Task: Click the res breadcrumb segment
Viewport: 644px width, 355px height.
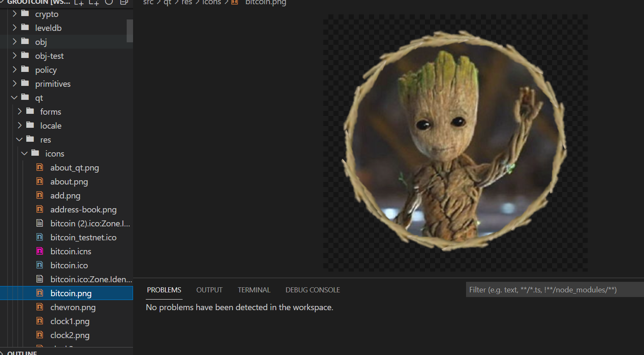Action: [x=187, y=2]
